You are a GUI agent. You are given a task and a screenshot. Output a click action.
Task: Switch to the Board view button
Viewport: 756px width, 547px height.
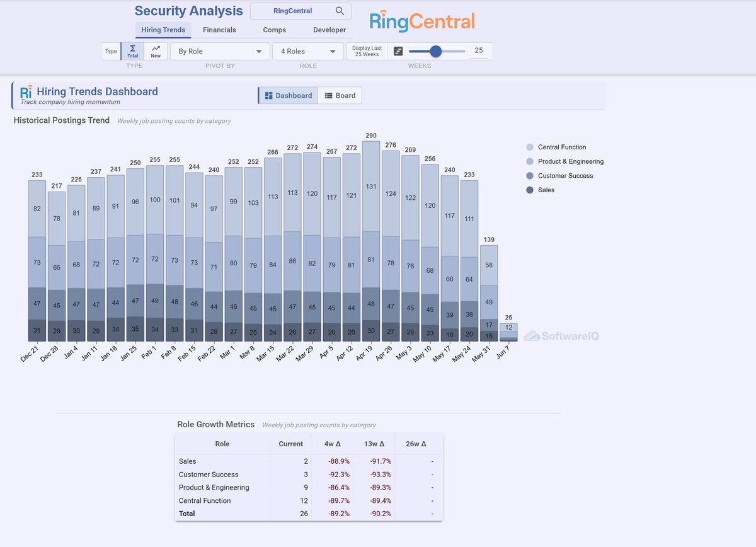pyautogui.click(x=340, y=96)
